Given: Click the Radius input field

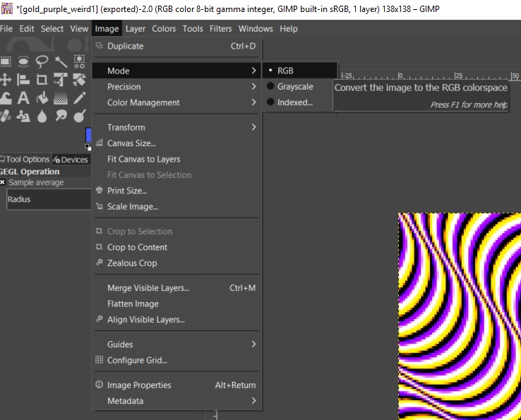Looking at the screenshot, I should click(x=47, y=199).
